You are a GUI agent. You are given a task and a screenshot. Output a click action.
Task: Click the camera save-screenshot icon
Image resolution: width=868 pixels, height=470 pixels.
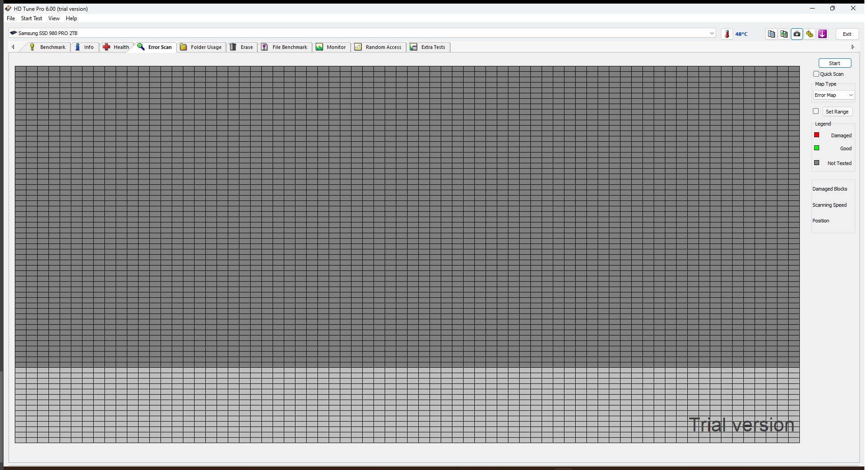(797, 34)
